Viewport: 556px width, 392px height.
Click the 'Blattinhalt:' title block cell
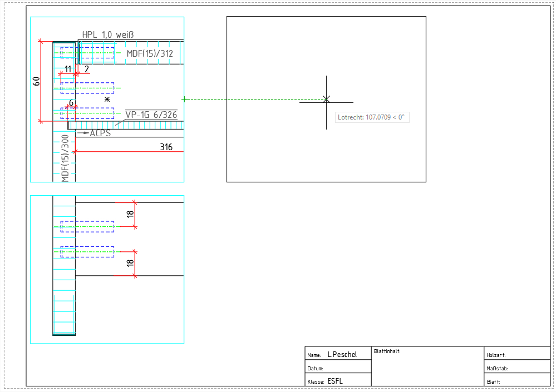point(388,351)
